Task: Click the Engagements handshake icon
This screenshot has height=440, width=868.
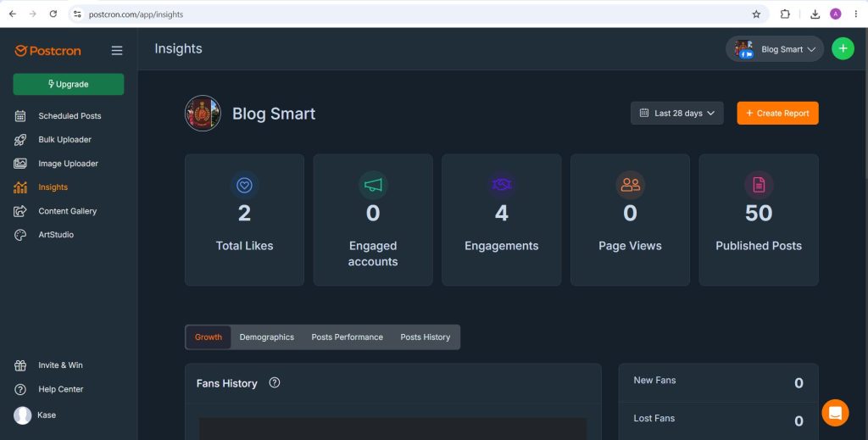Action: tap(502, 185)
